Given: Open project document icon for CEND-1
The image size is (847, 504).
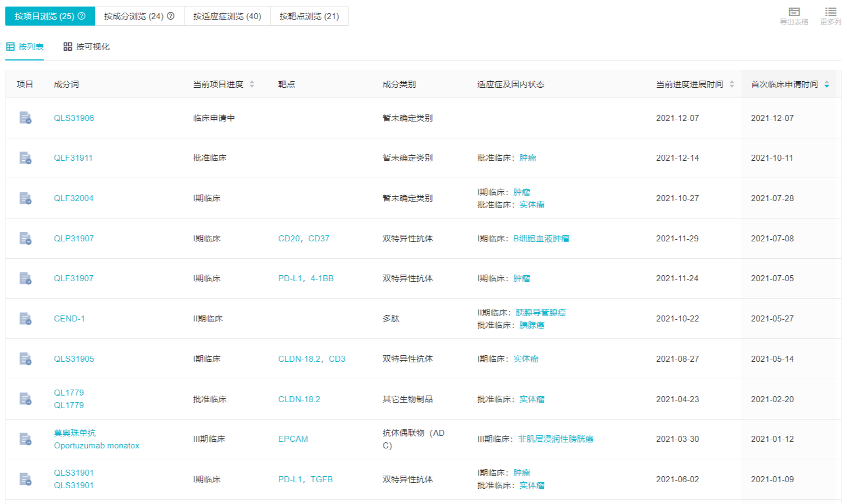Looking at the screenshot, I should (x=25, y=318).
